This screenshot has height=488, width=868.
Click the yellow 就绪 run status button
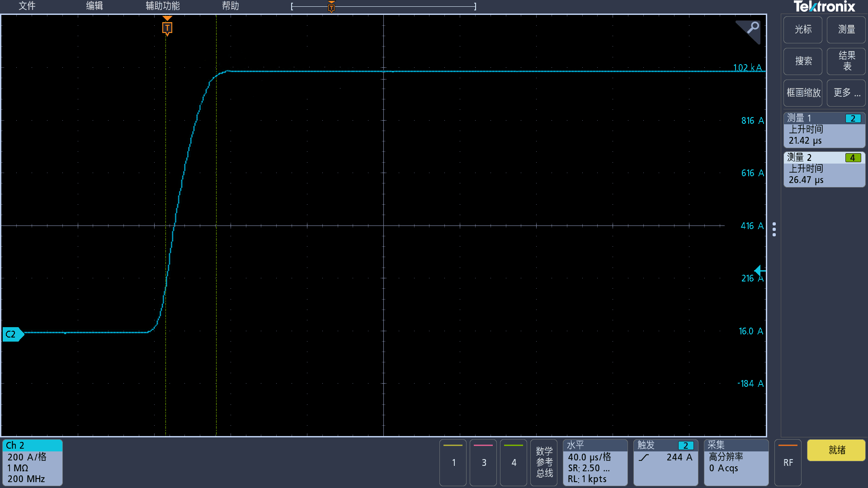pyautogui.click(x=836, y=450)
